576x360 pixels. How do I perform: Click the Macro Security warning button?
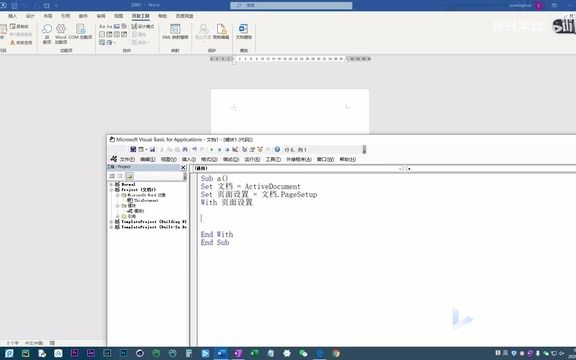[x=21, y=43]
